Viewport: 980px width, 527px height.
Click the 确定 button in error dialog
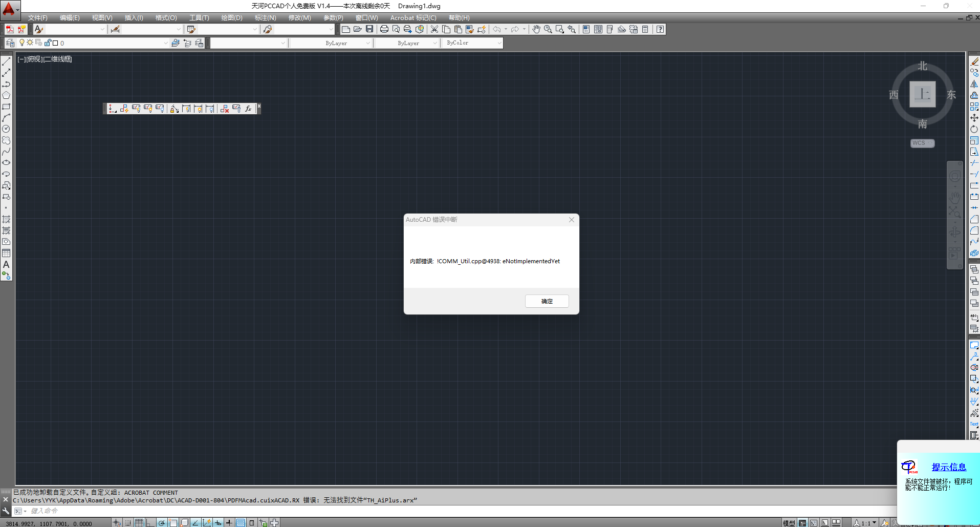547,301
